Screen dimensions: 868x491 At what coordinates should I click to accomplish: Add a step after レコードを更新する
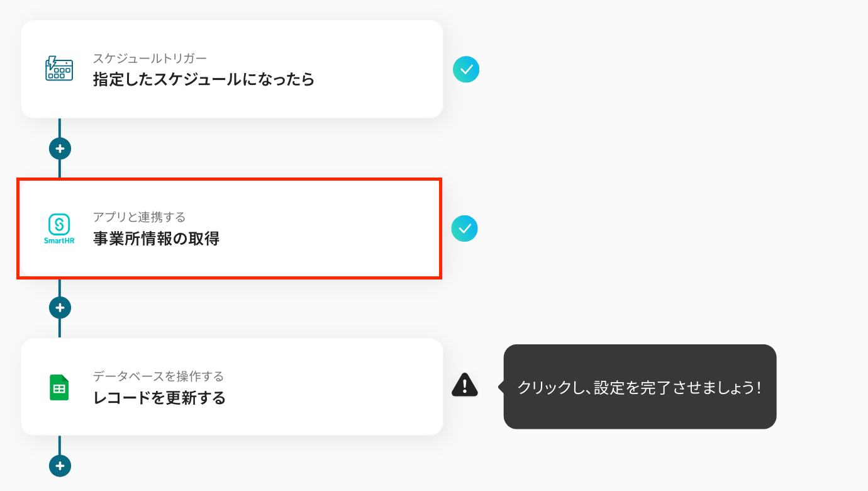[60, 466]
